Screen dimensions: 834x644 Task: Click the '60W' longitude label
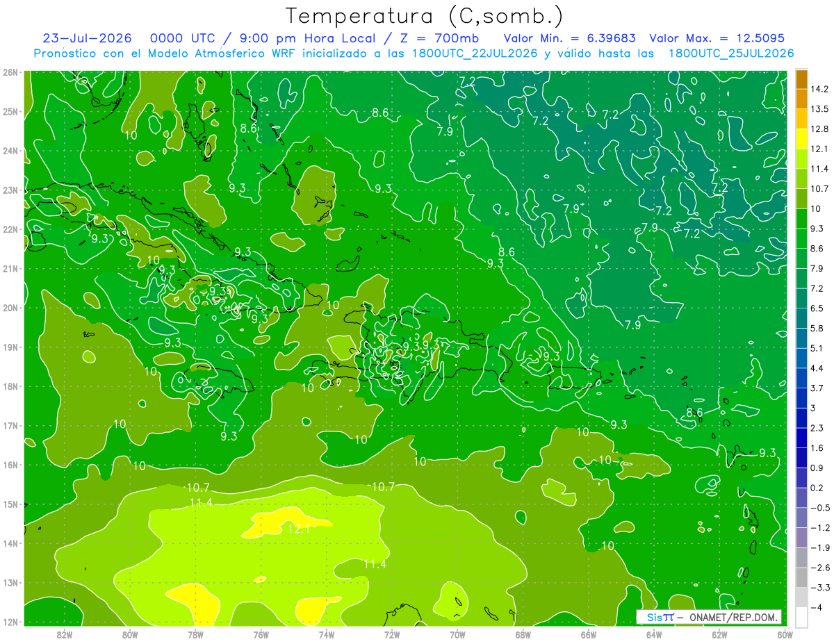click(x=785, y=634)
